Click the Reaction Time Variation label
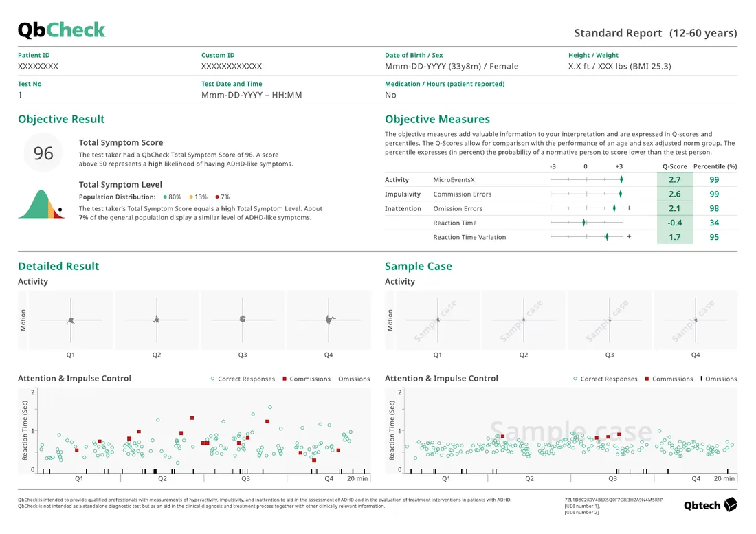This screenshot has width=756, height=534. pos(469,237)
